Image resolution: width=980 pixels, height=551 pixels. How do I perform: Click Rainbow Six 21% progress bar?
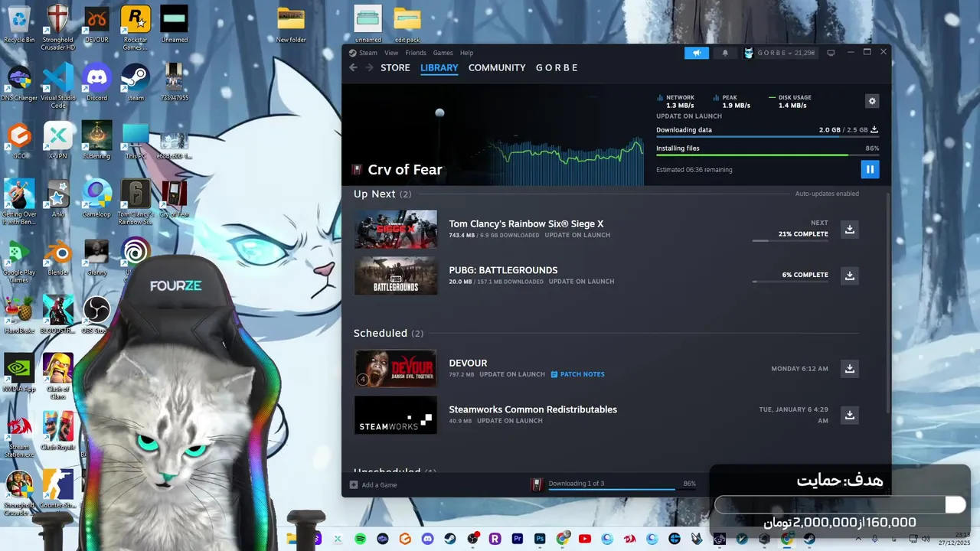click(790, 240)
